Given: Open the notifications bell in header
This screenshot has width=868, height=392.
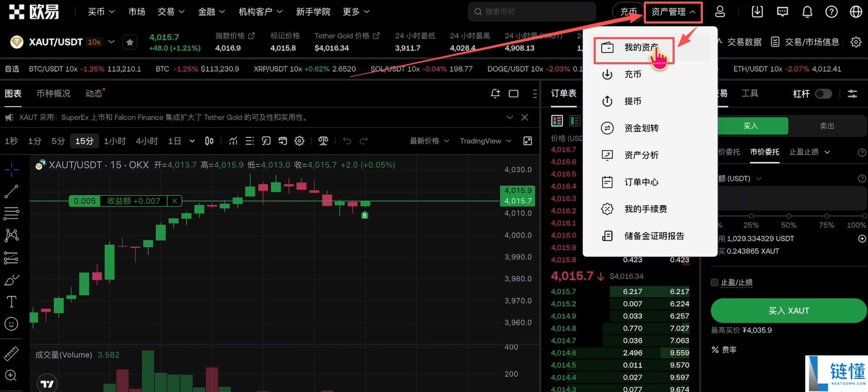Looking at the screenshot, I should pos(807,11).
